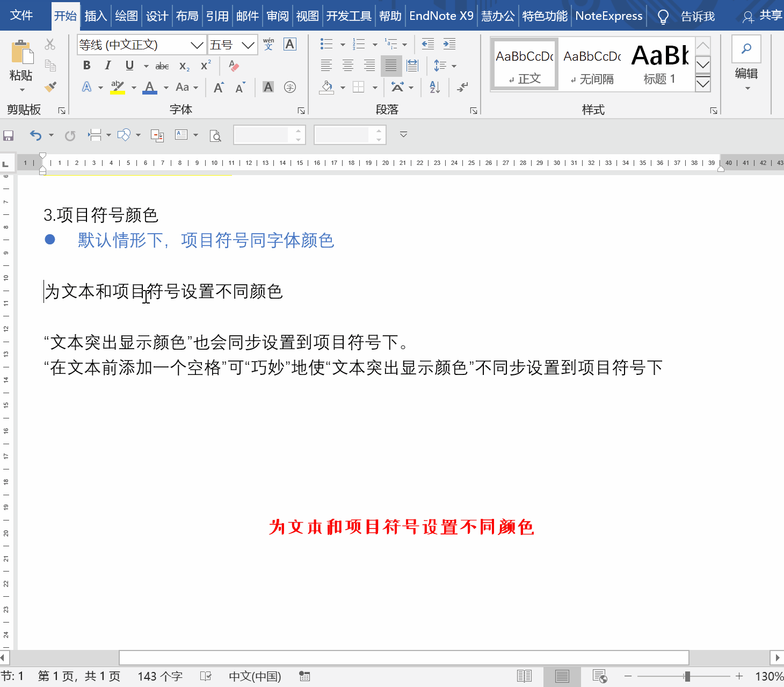This screenshot has height=687, width=784.
Task: Open the Search find icon
Action: click(746, 49)
